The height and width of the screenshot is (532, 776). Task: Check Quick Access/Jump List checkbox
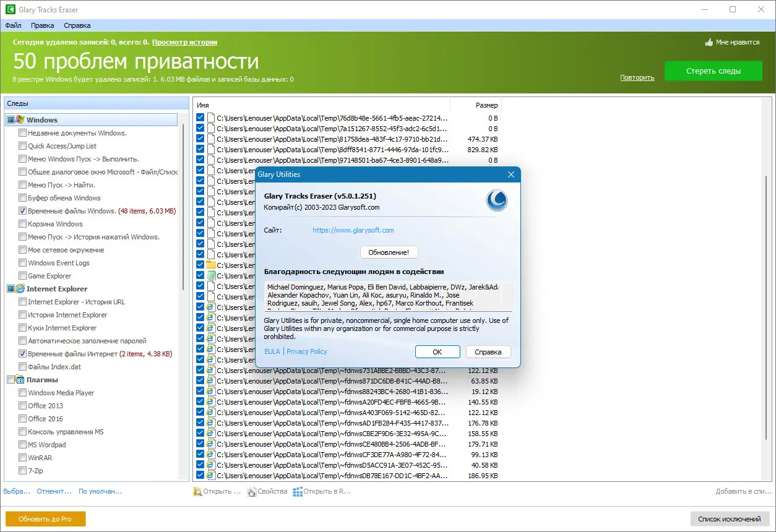22,146
